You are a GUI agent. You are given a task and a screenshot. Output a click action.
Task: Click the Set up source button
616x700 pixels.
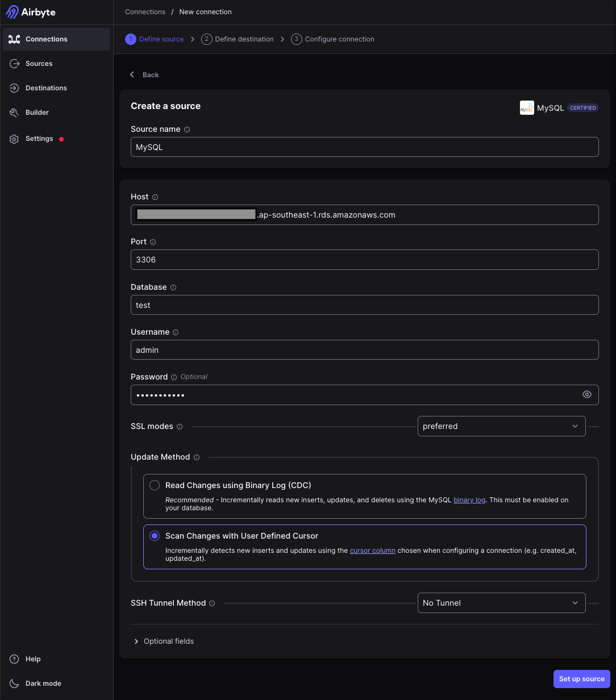pyautogui.click(x=581, y=679)
